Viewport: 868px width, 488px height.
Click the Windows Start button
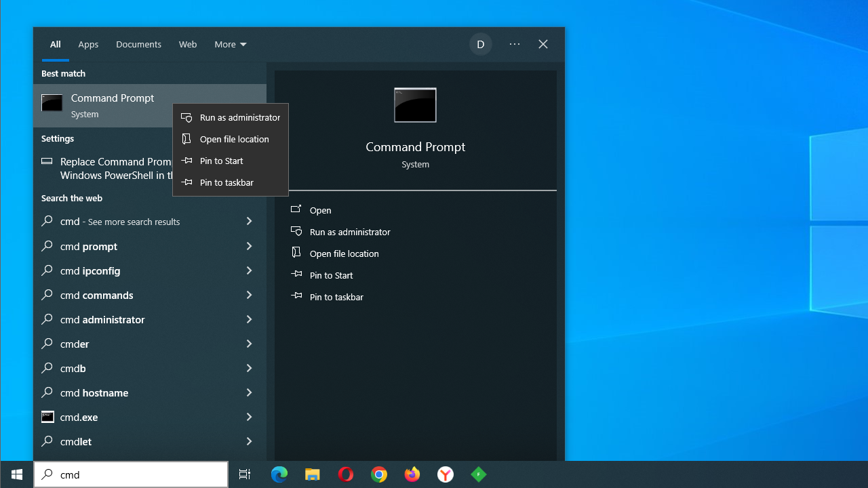17,474
